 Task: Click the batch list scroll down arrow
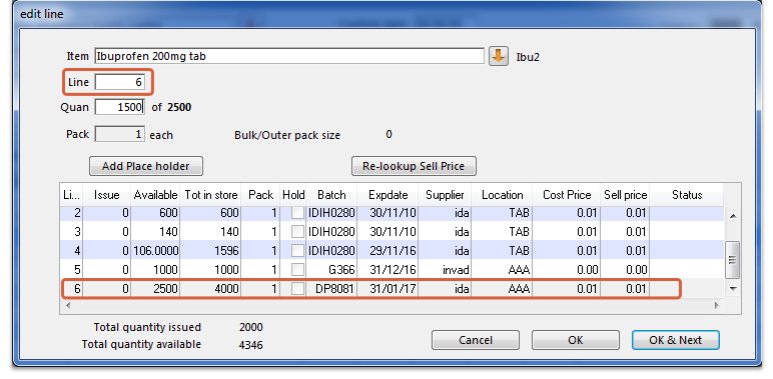tap(732, 289)
